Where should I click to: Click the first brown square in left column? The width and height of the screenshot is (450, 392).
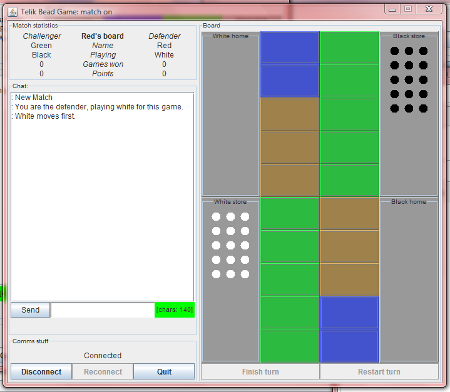click(x=290, y=114)
